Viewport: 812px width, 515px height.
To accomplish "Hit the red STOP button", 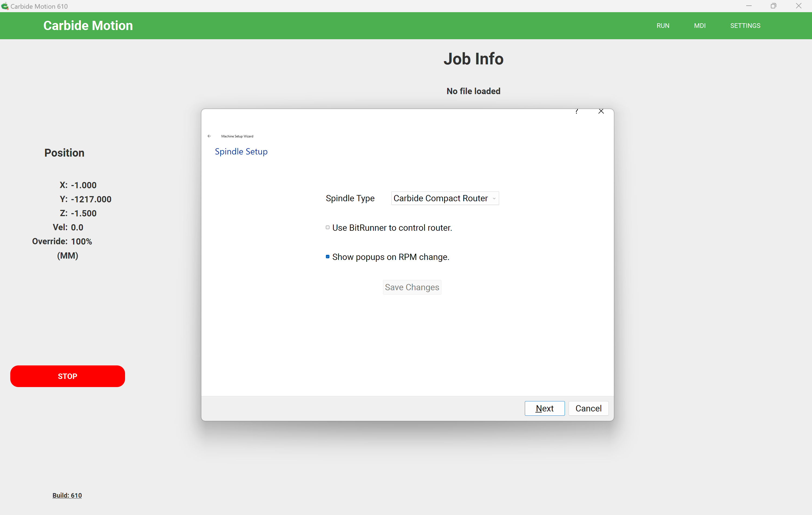I will [x=67, y=376].
